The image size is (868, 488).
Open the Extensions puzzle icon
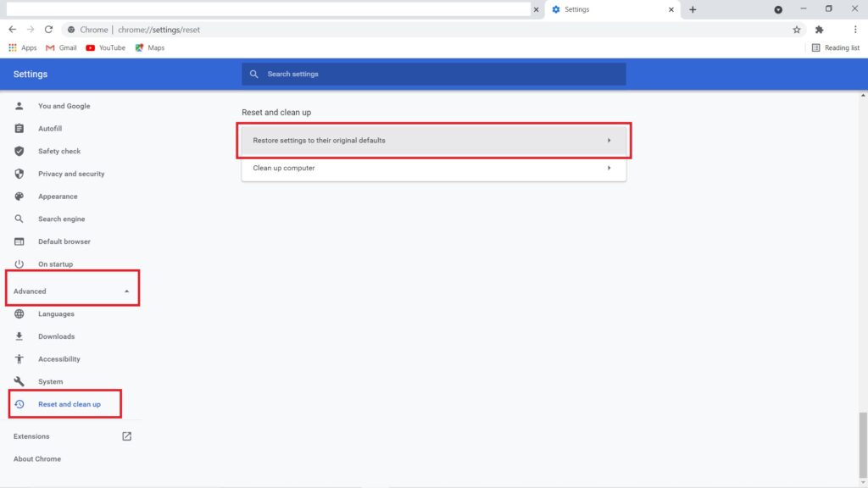[820, 30]
